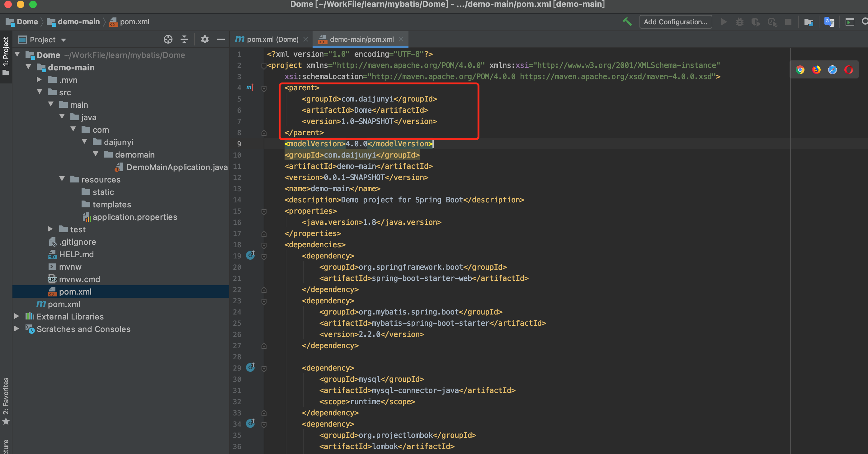This screenshot has height=454, width=868.
Task: Expand the test folder
Action: point(50,229)
